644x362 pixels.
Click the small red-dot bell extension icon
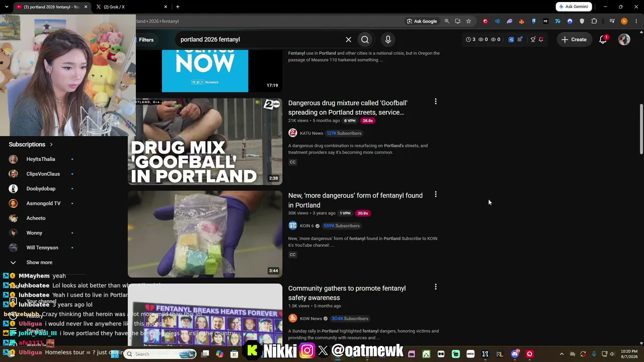point(541,39)
